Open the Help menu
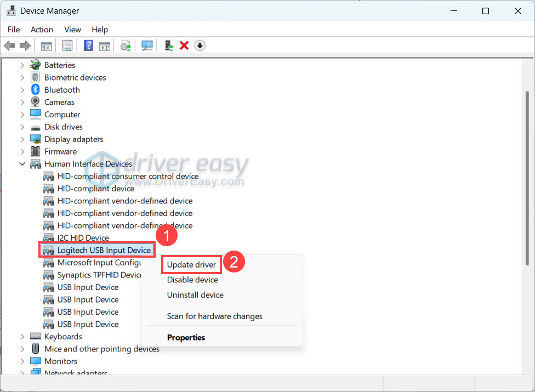535x392 pixels. 100,30
